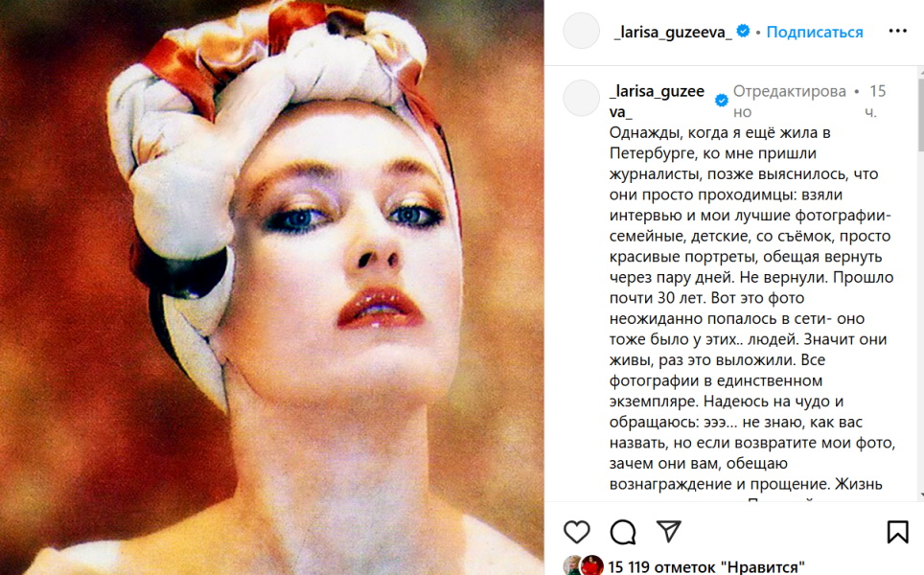Share the post using the paper plane icon
The width and height of the screenshot is (924, 575).
point(669,532)
